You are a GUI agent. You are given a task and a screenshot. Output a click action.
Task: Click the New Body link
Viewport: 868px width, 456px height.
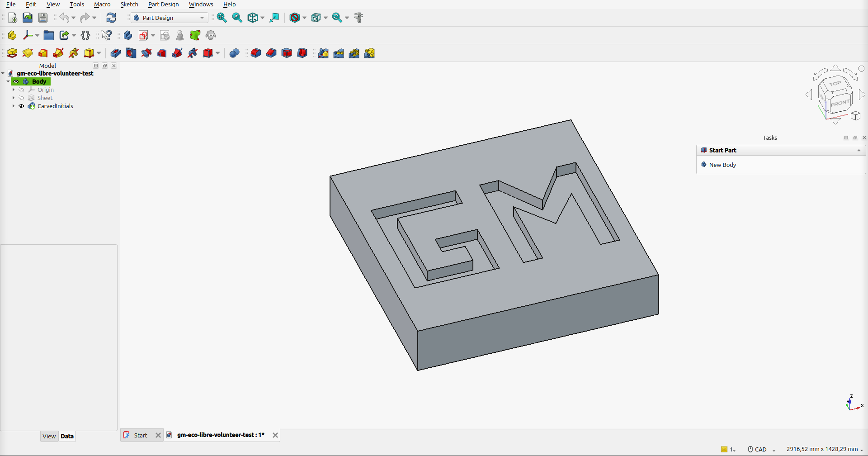[x=722, y=165]
